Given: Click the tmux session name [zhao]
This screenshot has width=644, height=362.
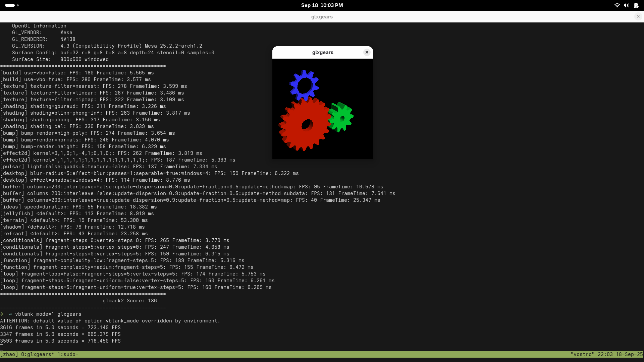Looking at the screenshot, I should pos(9,354).
